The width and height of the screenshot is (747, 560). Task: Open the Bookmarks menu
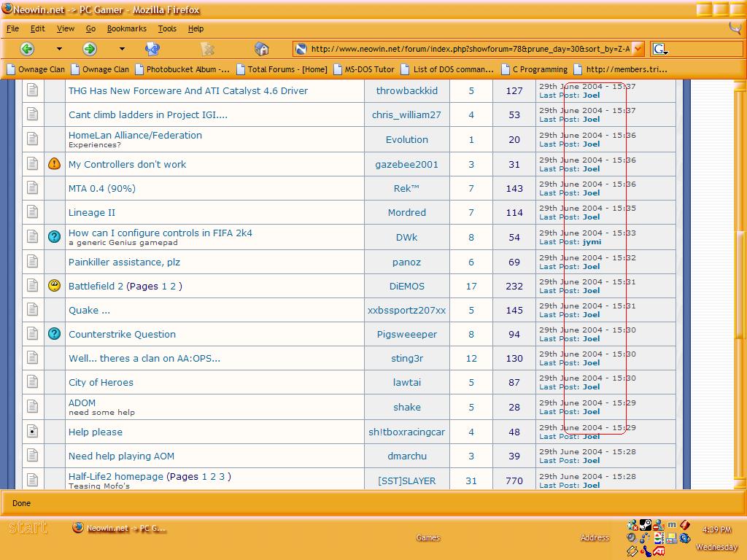pyautogui.click(x=126, y=28)
